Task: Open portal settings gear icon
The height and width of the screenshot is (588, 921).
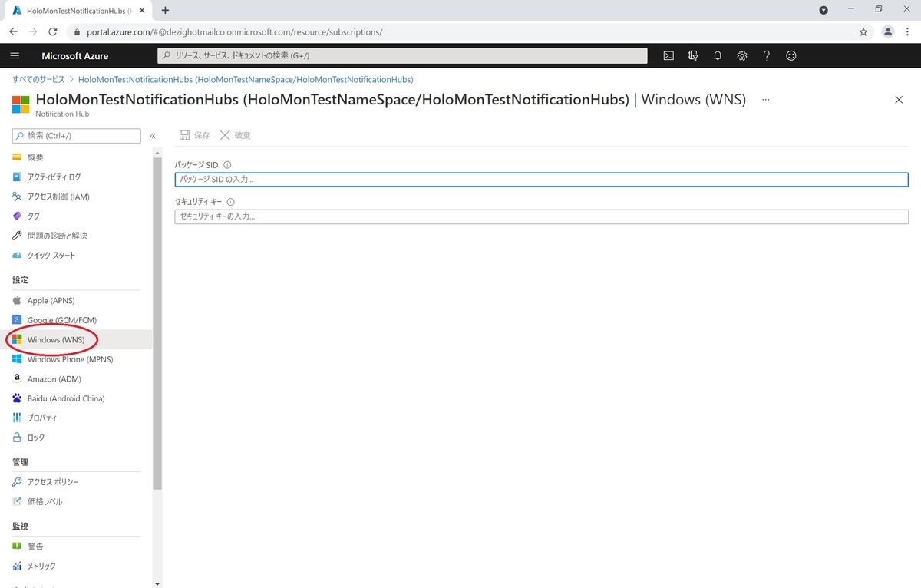Action: pos(742,55)
